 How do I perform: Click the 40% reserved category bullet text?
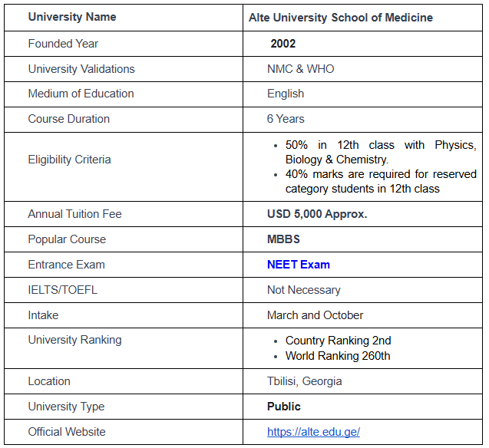(x=380, y=181)
